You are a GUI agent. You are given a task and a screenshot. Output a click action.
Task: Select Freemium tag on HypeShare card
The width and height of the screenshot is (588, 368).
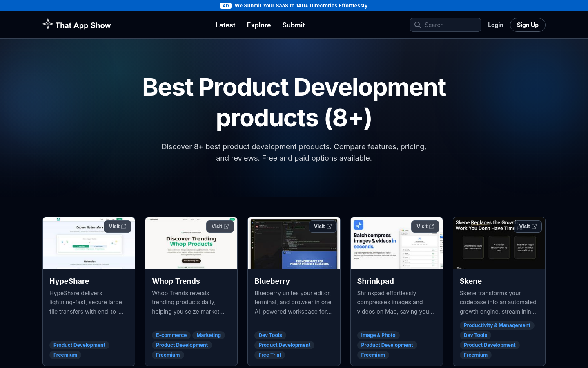[65, 355]
